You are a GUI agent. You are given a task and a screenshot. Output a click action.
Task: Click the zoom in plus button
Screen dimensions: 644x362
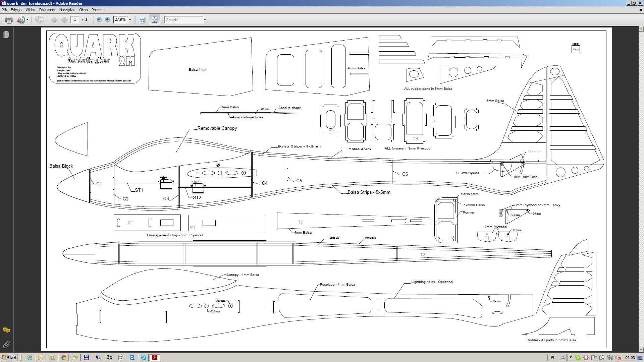click(107, 20)
